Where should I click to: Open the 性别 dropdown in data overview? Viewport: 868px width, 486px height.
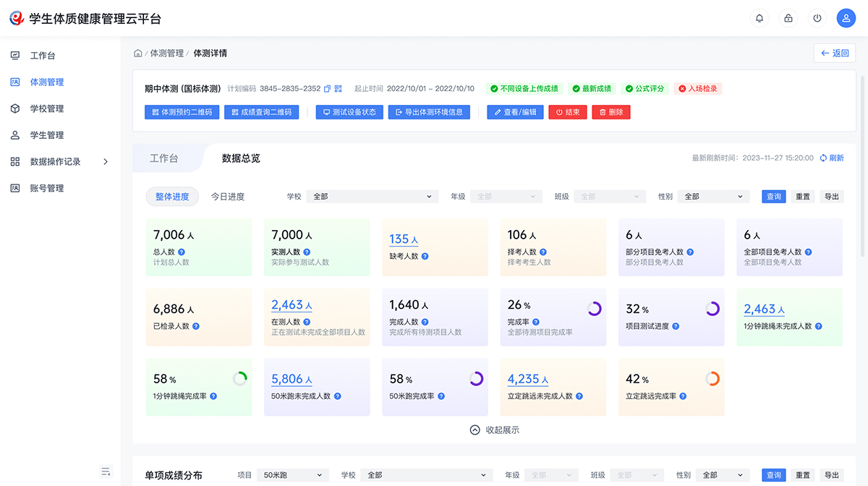click(x=713, y=197)
